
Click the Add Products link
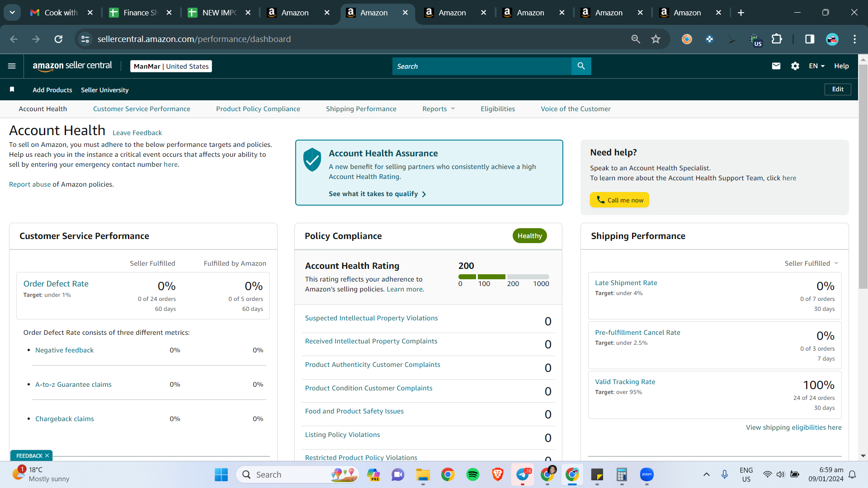[52, 90]
